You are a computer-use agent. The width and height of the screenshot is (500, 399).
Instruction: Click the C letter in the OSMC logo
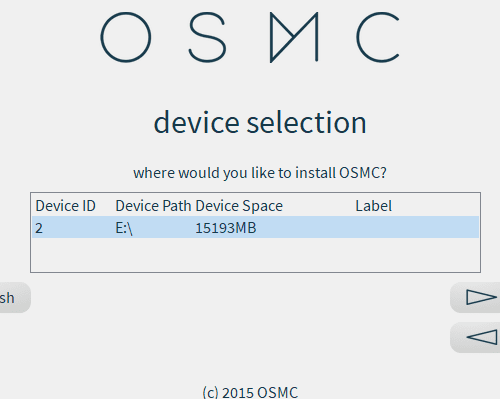click(x=377, y=37)
